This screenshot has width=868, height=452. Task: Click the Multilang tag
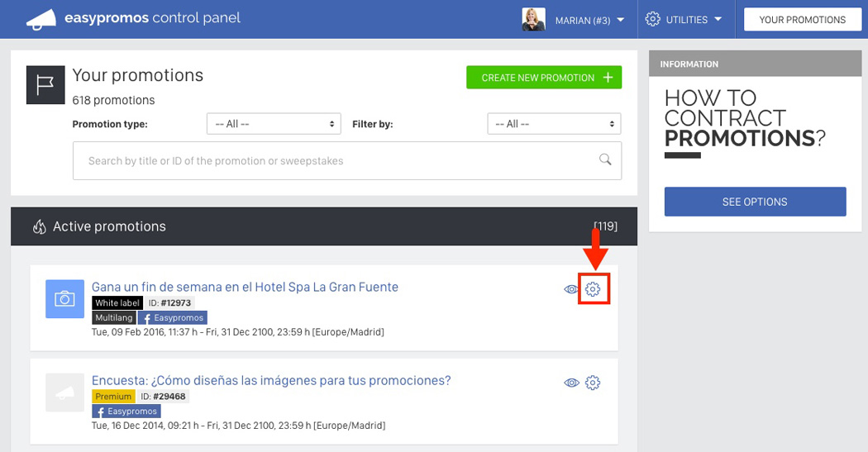[x=114, y=317]
